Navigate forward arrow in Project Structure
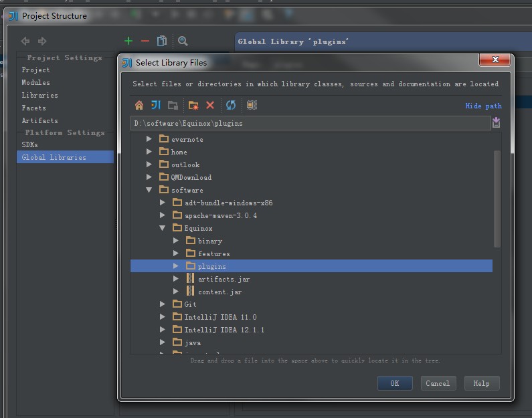The image size is (532, 418). pyautogui.click(x=42, y=41)
